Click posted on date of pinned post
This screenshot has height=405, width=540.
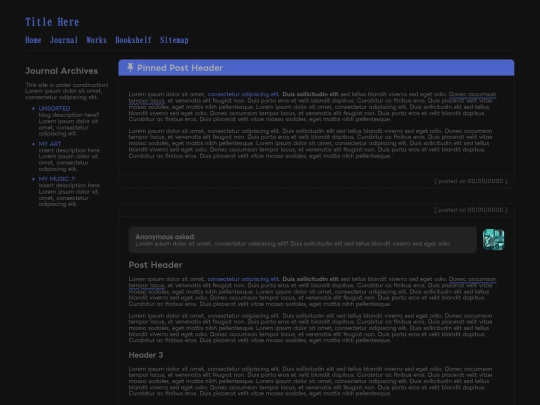470,181
